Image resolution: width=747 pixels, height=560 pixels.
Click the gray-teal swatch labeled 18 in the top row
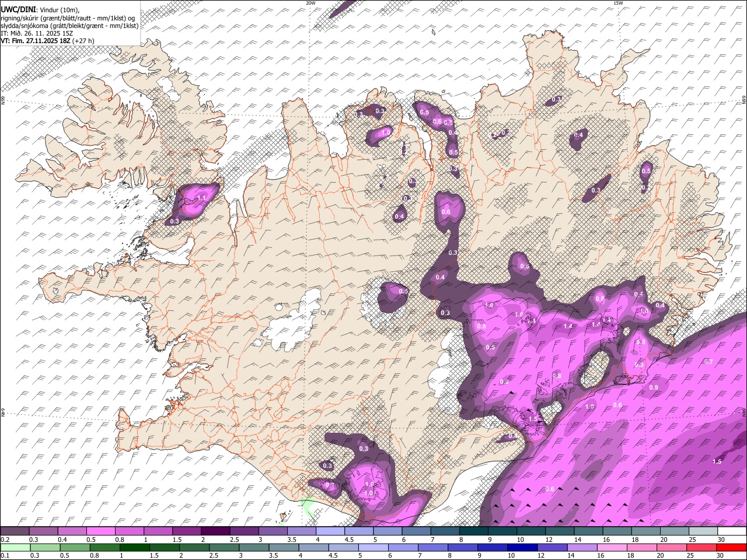tap(645, 531)
